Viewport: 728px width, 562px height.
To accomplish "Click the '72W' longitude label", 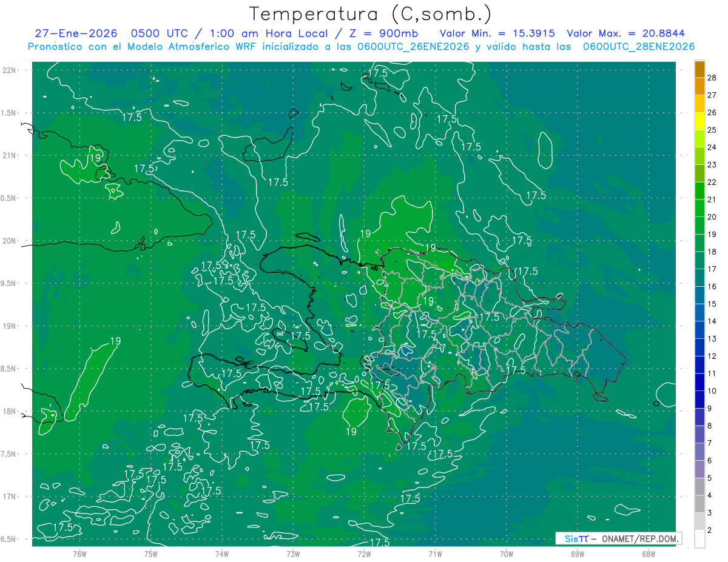I will point(364,554).
